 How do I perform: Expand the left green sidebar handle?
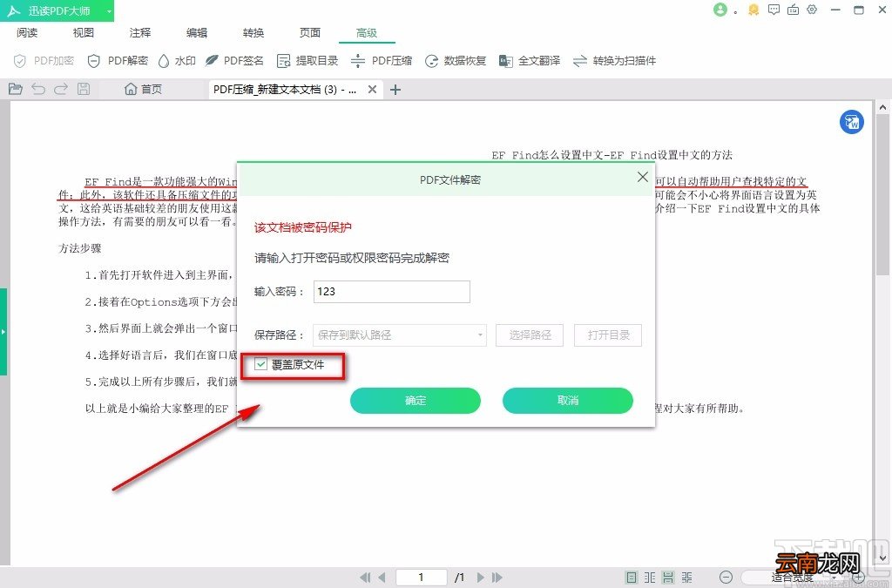3,332
